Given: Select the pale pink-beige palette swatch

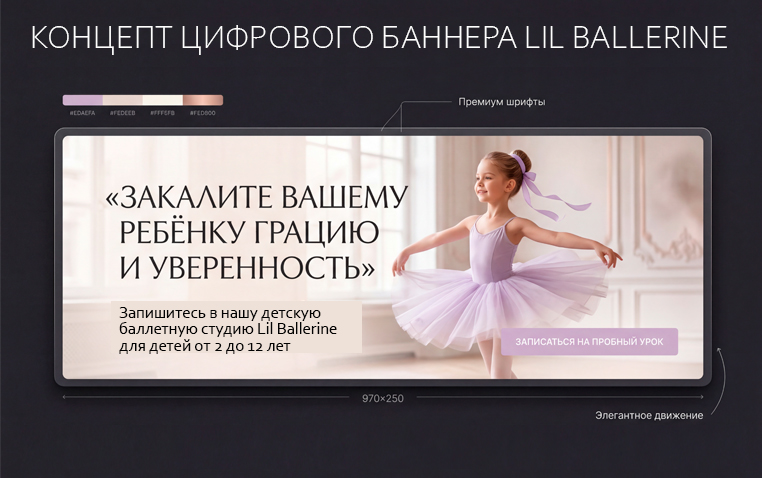Looking at the screenshot, I should coord(123,101).
